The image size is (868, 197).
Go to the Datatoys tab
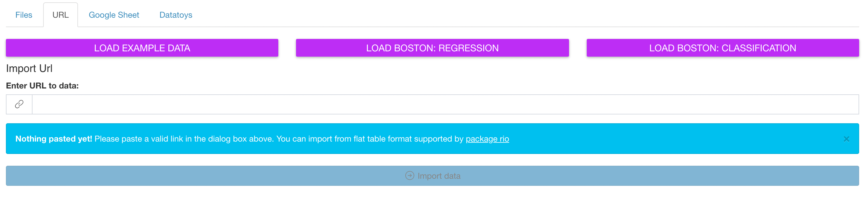pos(176,15)
